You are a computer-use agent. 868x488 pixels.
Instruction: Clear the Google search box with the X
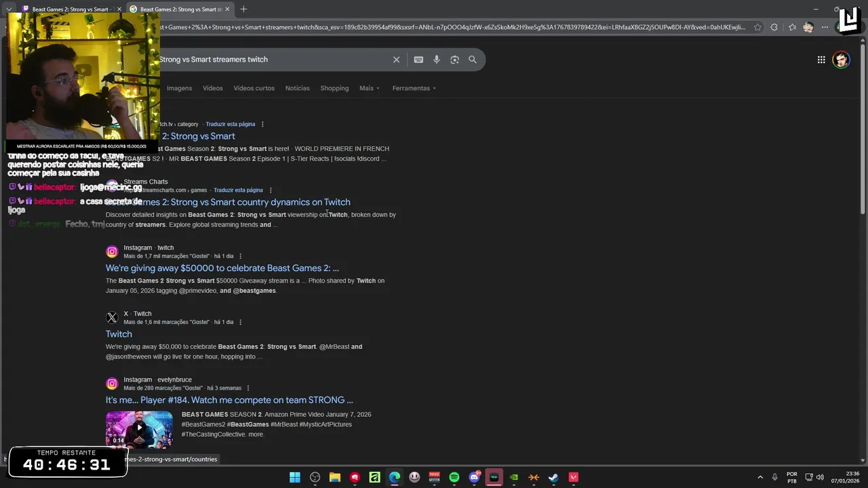click(397, 60)
